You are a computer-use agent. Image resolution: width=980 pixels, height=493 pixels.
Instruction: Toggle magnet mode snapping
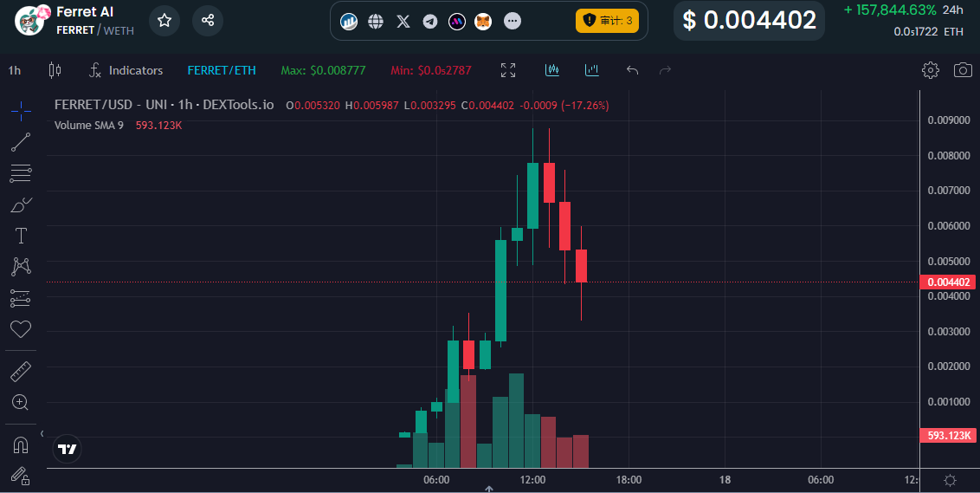click(21, 445)
